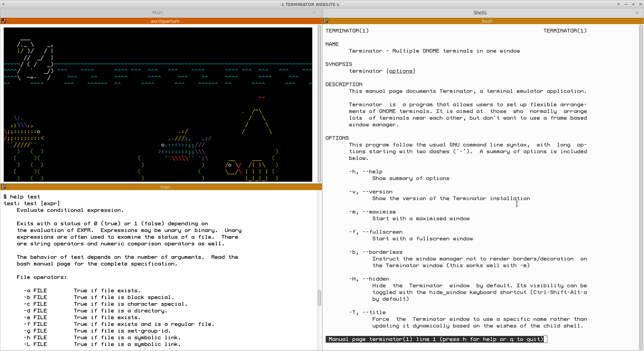Click the man pane titlebar

pos(165,187)
